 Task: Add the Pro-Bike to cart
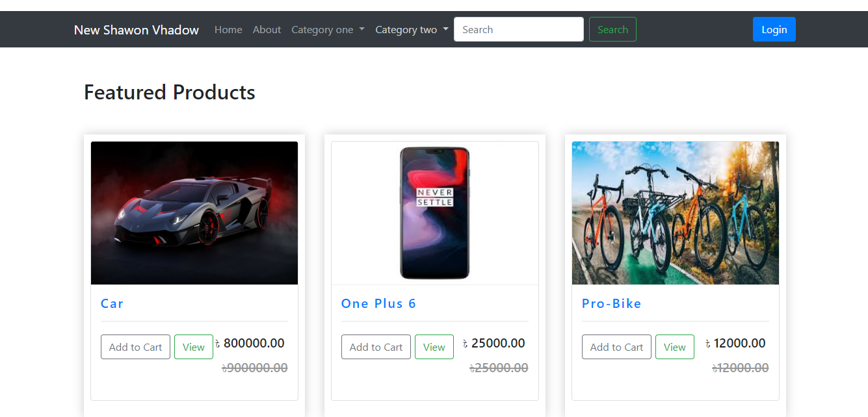(x=616, y=347)
